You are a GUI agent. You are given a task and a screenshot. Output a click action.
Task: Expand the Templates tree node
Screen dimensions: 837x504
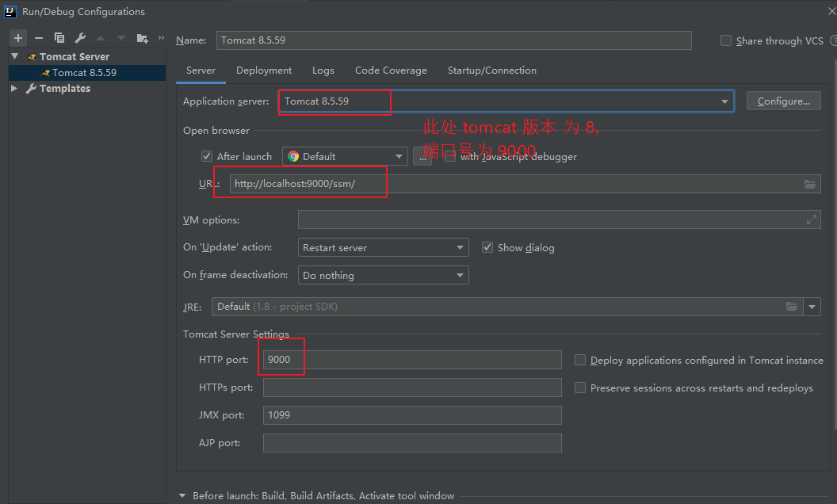pyautogui.click(x=14, y=88)
